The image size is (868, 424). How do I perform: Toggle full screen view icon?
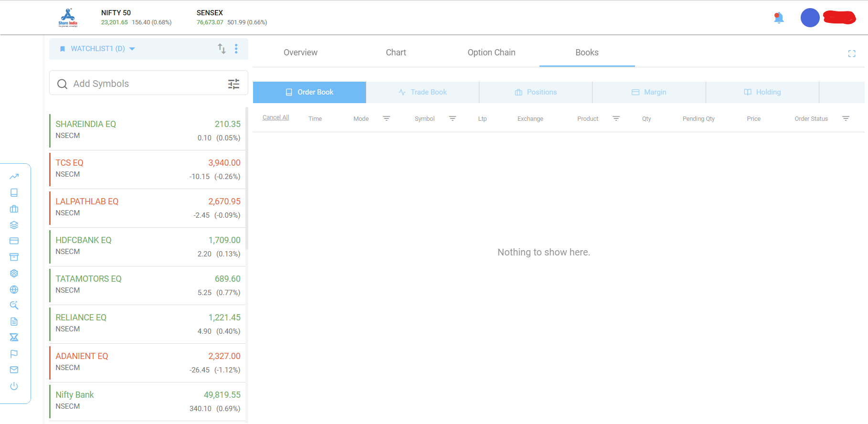point(852,53)
